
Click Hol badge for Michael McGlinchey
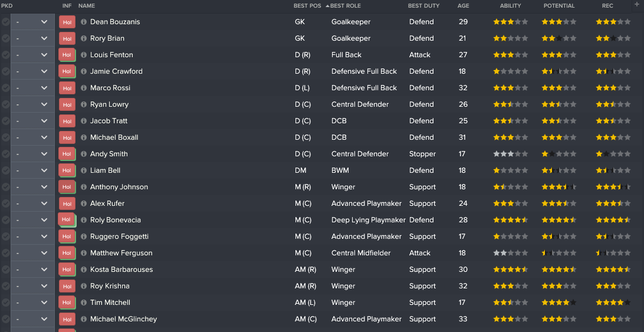coord(67,319)
